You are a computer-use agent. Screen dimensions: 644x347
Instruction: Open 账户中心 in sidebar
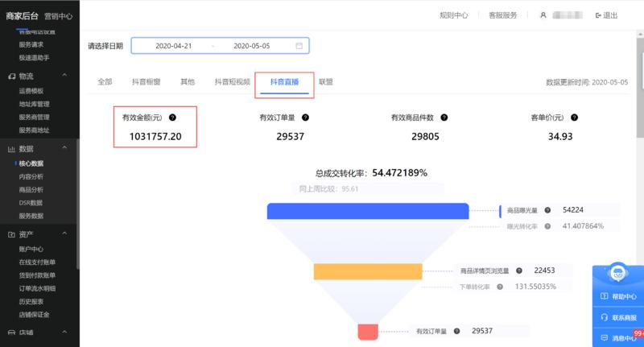[31, 250]
